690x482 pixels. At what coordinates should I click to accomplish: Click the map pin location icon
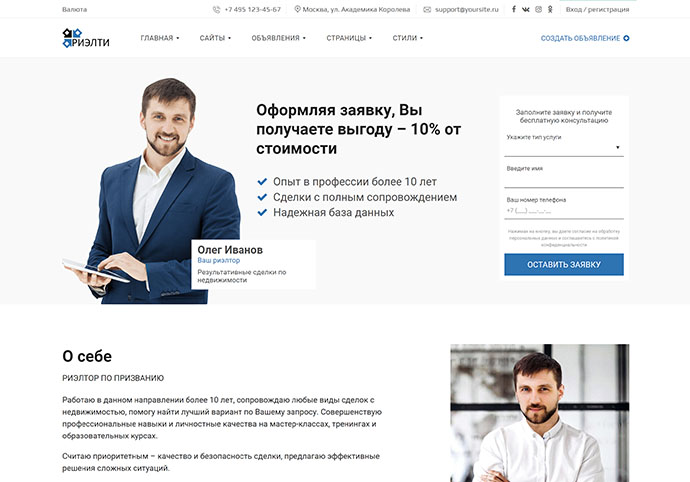click(297, 9)
